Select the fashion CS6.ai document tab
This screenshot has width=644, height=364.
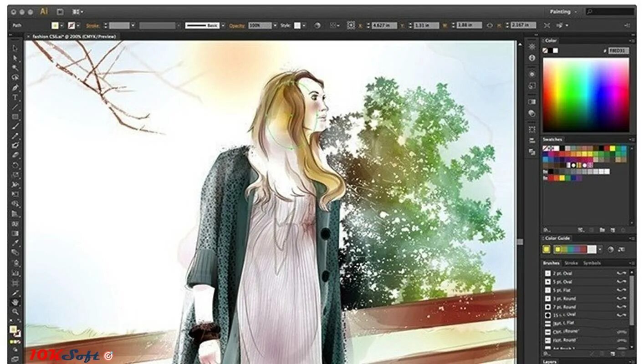pyautogui.click(x=74, y=36)
